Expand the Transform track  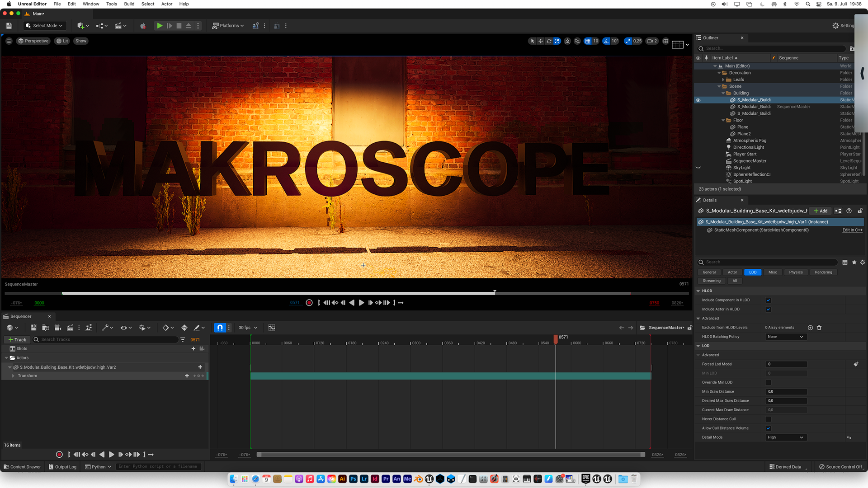[x=13, y=376]
